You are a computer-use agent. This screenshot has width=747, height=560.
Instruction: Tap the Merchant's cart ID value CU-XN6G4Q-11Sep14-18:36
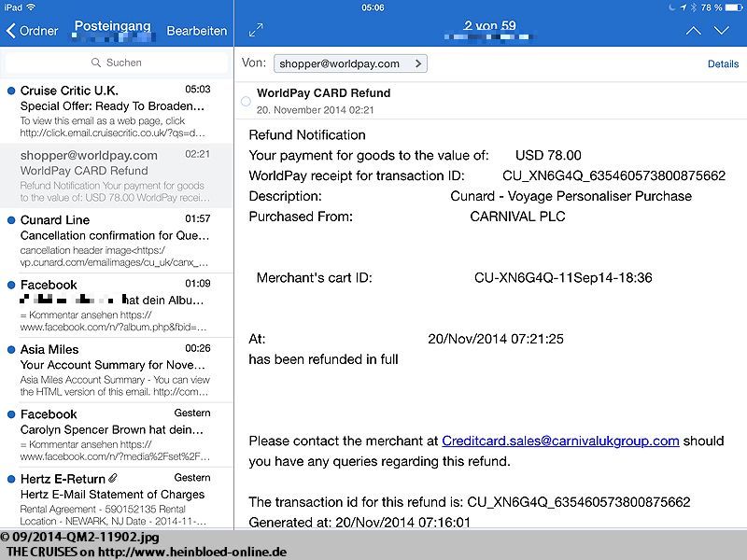[563, 277]
